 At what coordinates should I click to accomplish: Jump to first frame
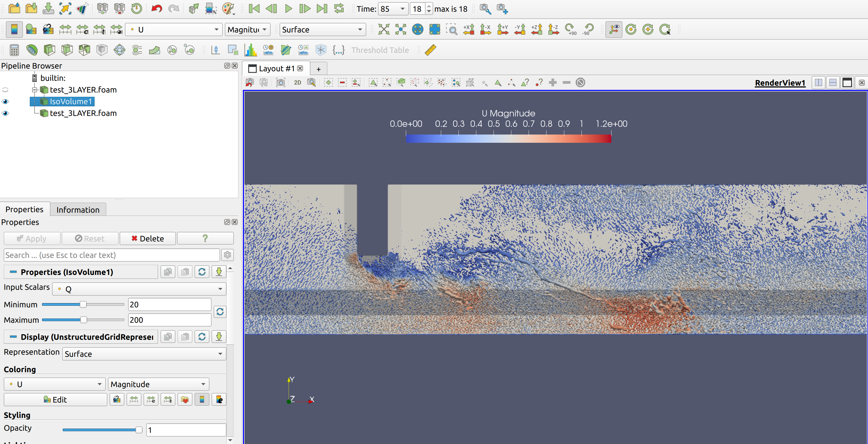pyautogui.click(x=254, y=9)
